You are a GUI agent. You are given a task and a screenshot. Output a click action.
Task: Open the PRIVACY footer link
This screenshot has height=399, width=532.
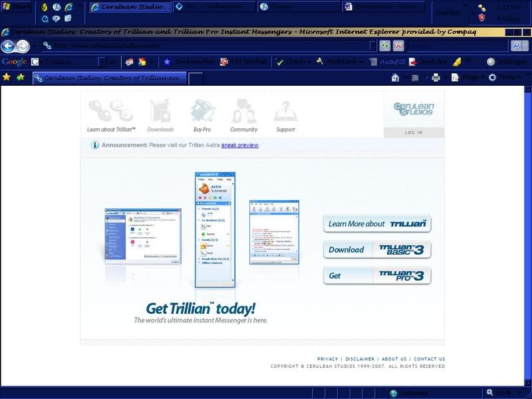[327, 358]
